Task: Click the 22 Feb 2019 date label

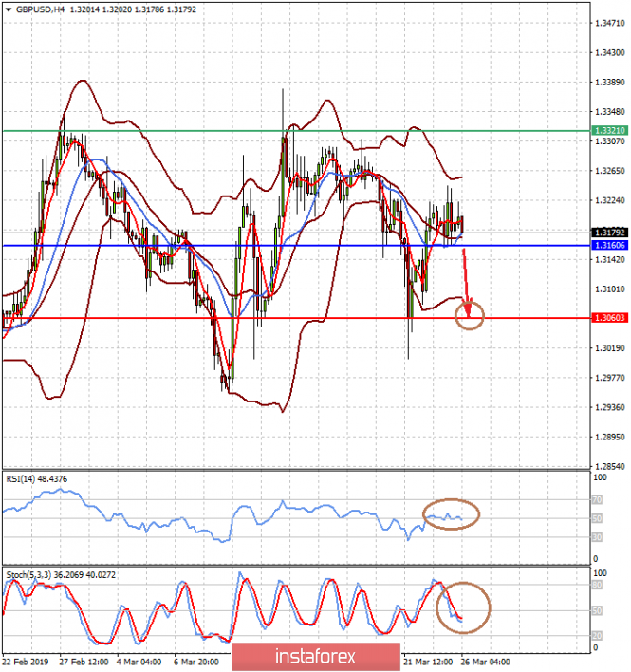Action: point(27,662)
